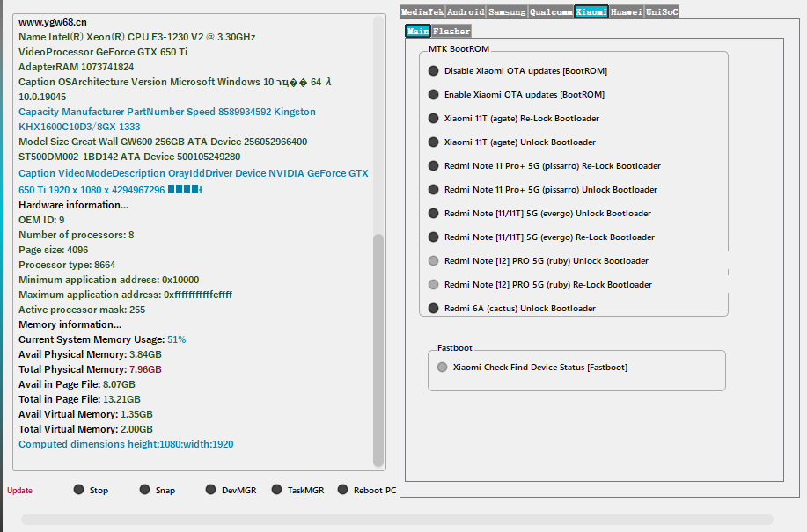Click the Page size: 4096 line
Viewport: 807px width, 532px height.
coord(54,250)
